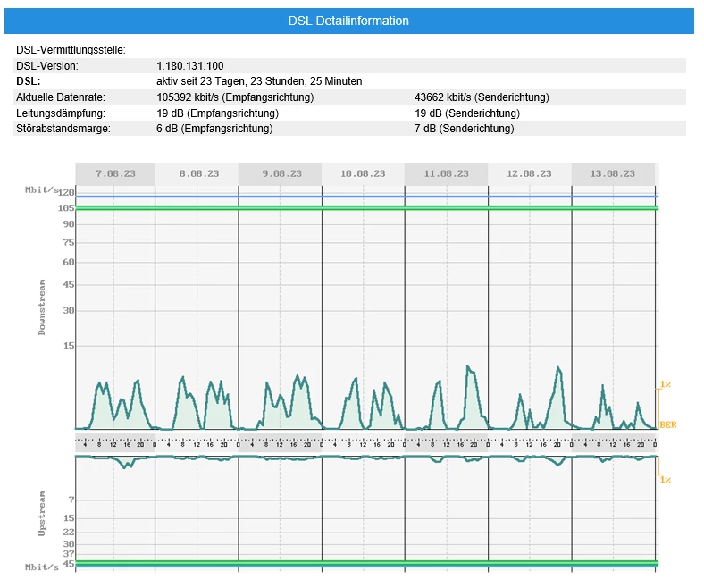
Task: Click the DSL Detailinformation header bar
Action: tap(348, 21)
